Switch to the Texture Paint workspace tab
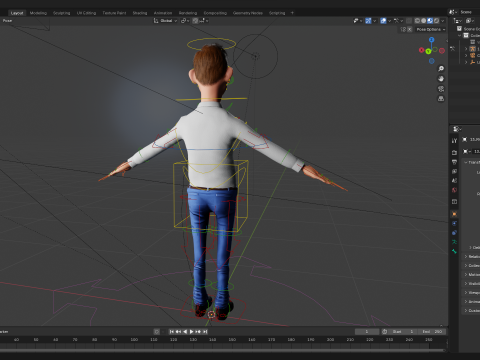This screenshot has width=480, height=360. pyautogui.click(x=114, y=13)
